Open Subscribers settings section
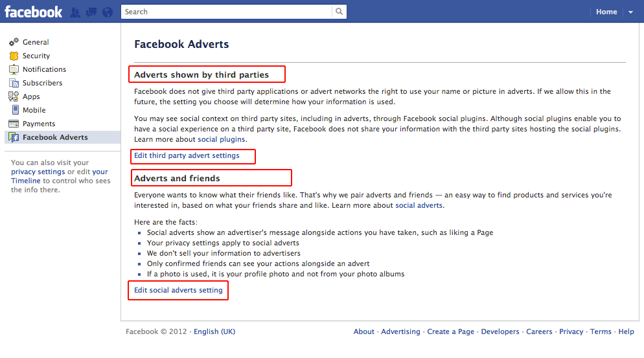The image size is (644, 358). tap(42, 83)
